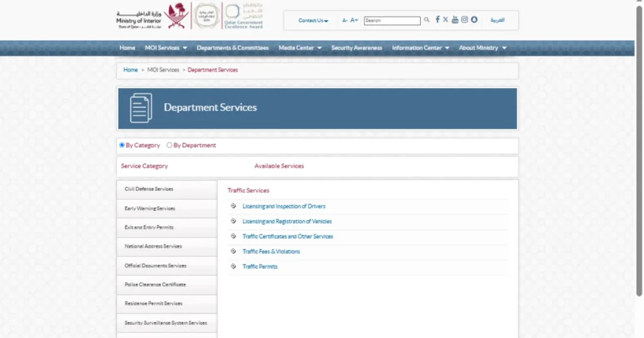The width and height of the screenshot is (644, 338).
Task: Expand the About Ministry menu
Action: tap(482, 48)
